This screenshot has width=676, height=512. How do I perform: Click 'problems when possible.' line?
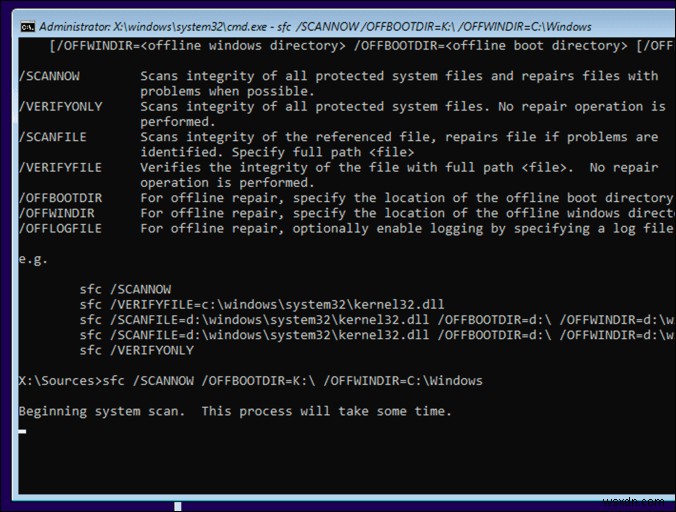coord(227,91)
